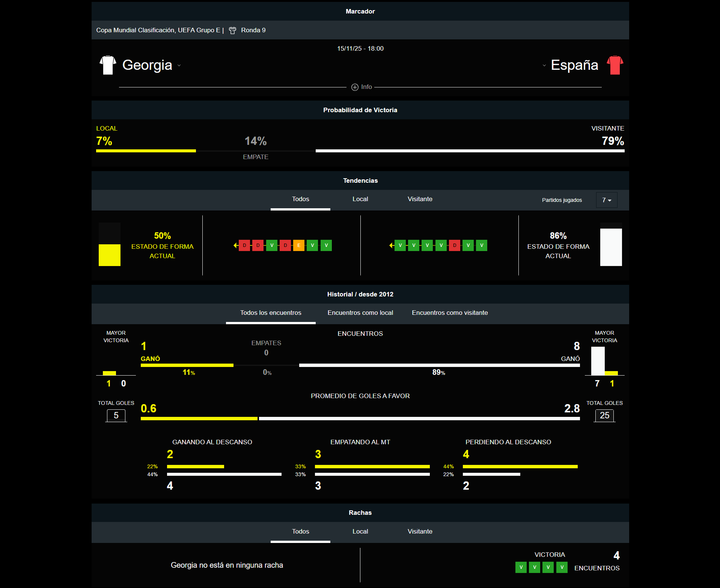Select the Encuentros como local tab
This screenshot has width=720, height=588.
[x=360, y=313]
